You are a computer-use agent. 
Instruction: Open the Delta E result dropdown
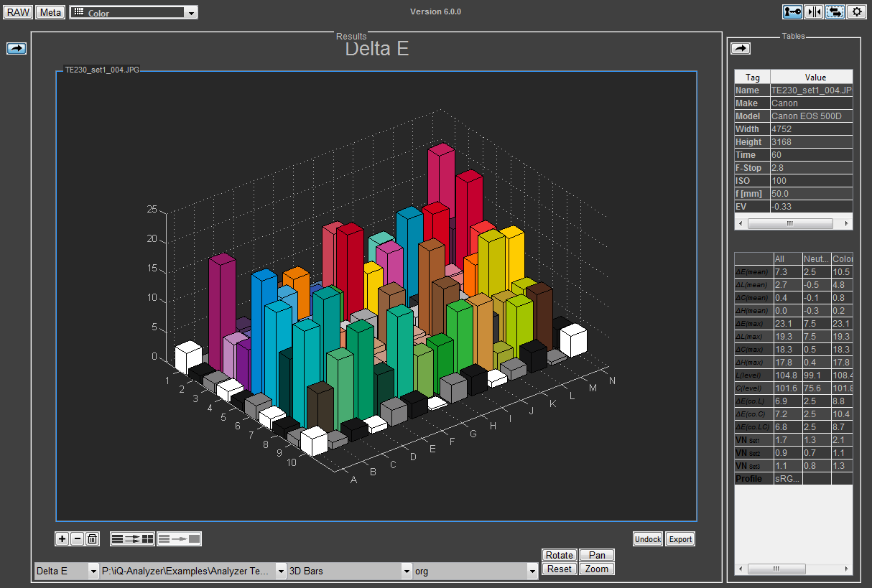[x=67, y=571]
